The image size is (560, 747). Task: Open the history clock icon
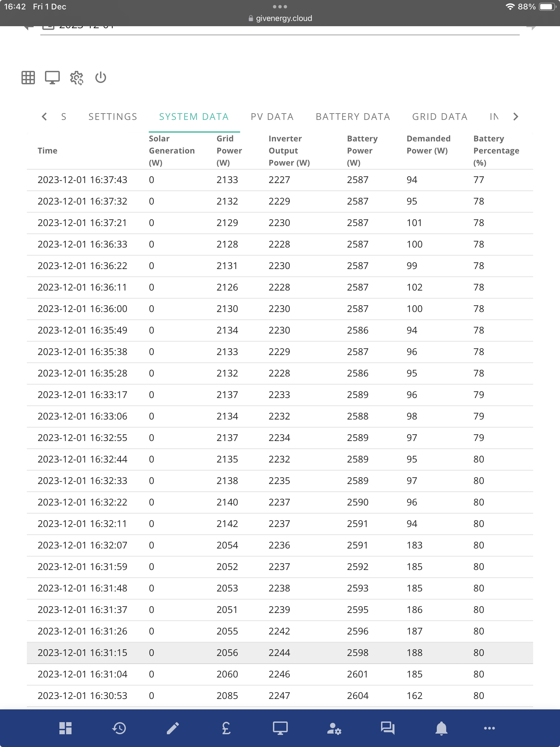tap(119, 728)
